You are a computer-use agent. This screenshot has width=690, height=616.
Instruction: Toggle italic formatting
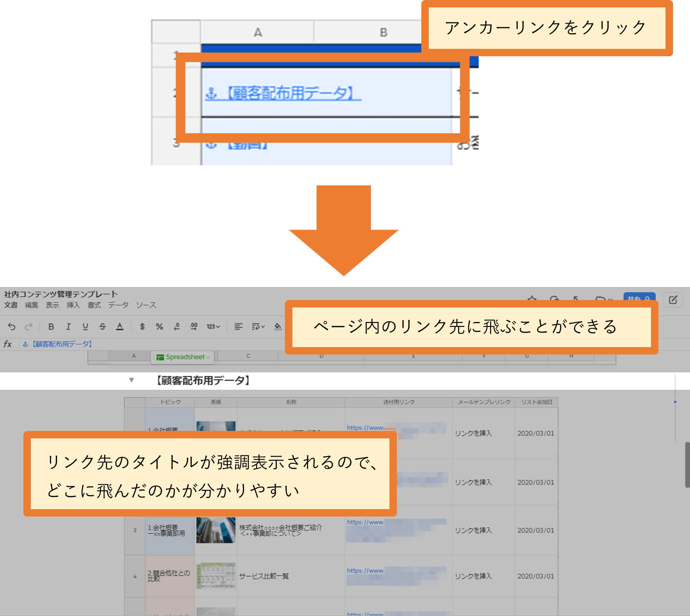(68, 327)
